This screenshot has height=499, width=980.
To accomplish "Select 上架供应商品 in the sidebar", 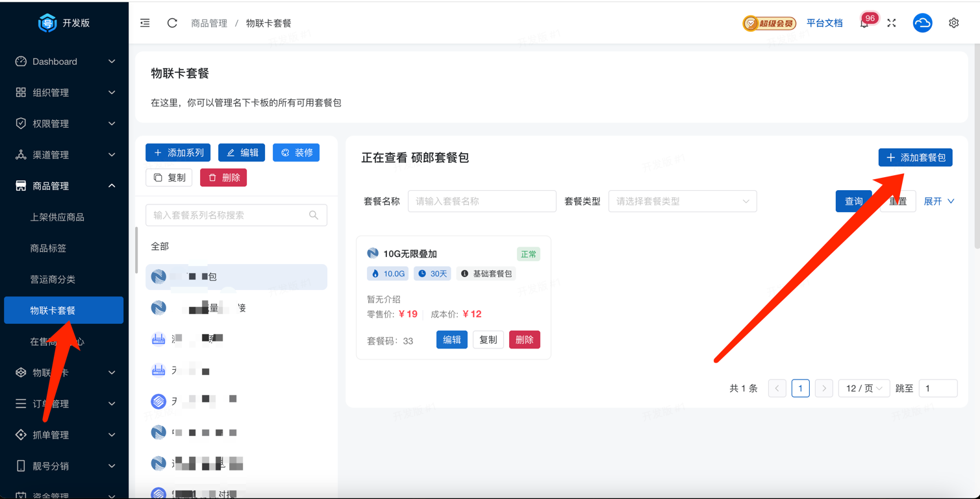I will coord(57,217).
